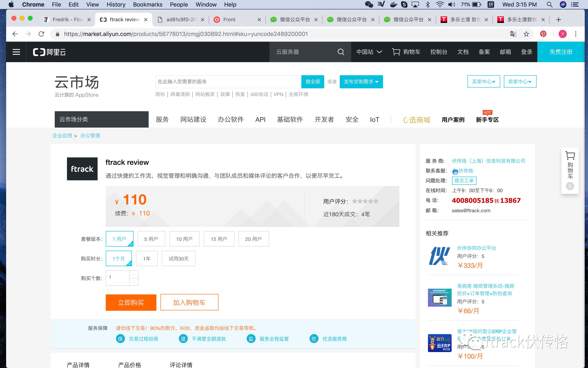Select the 试用30天 trial option

click(x=179, y=258)
